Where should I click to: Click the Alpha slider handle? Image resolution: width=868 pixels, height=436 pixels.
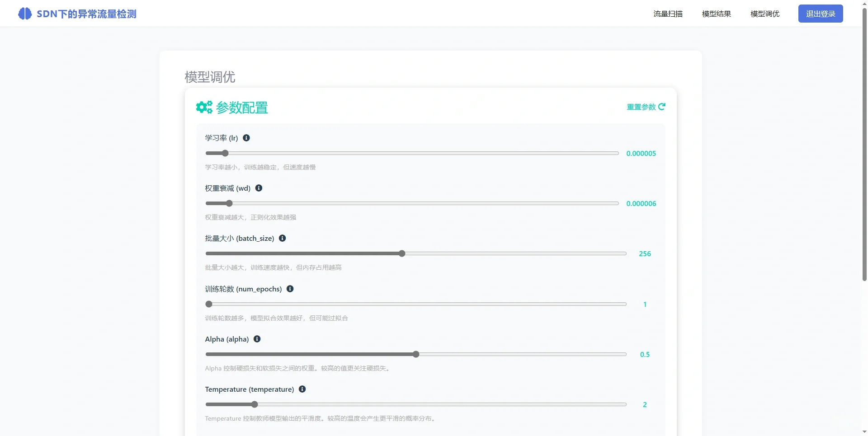[x=416, y=354]
